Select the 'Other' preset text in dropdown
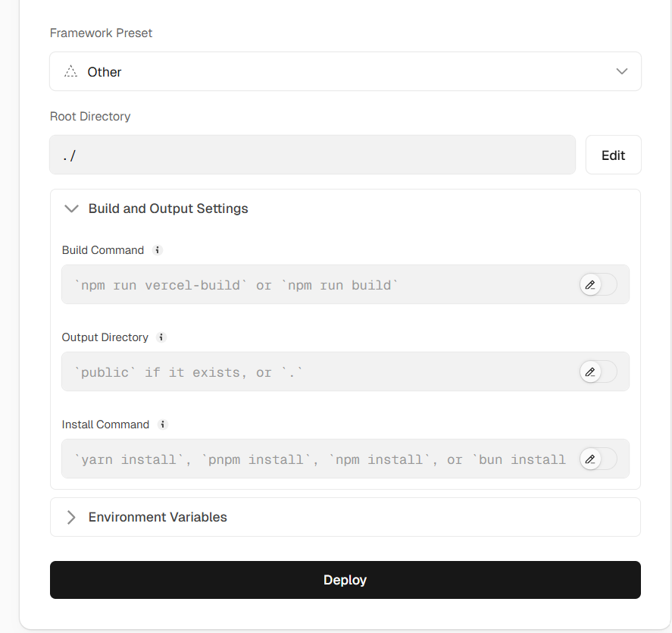672x633 pixels. click(x=105, y=72)
